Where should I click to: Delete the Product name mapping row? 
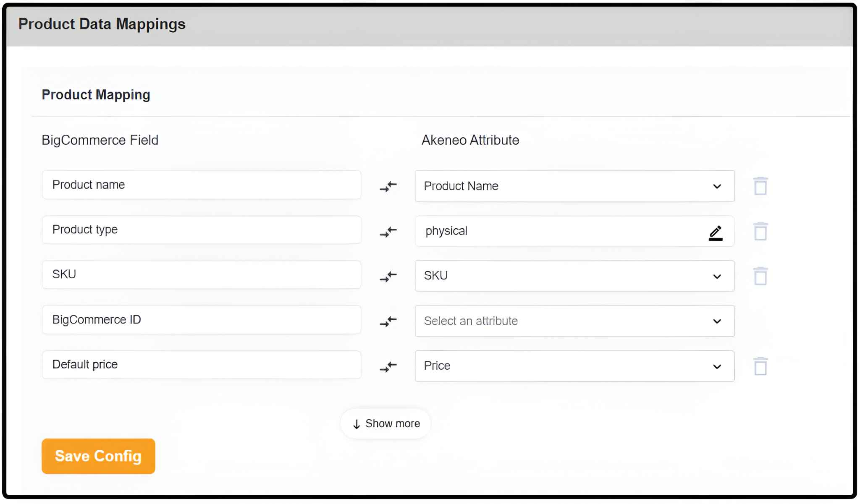(760, 186)
